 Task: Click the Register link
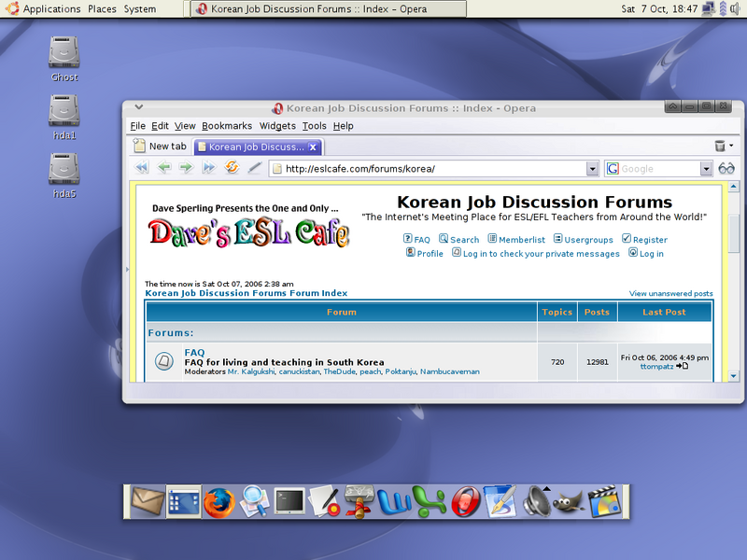(645, 240)
